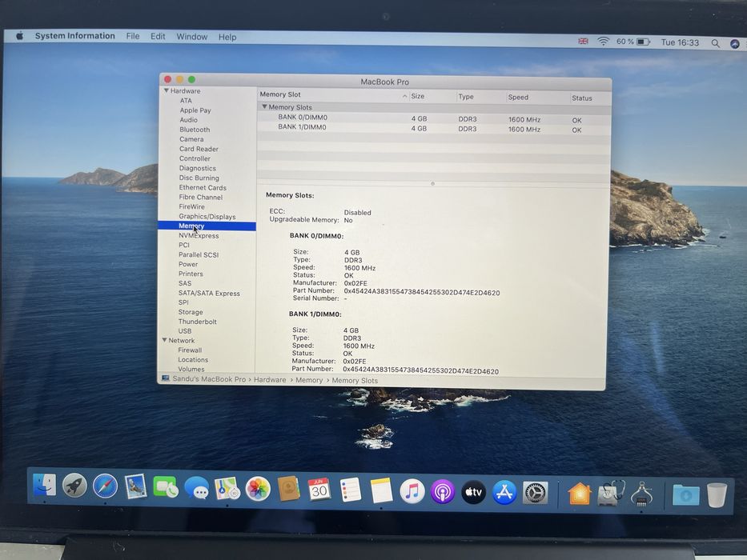Open Contacts book icon in Dock
The image size is (747, 560).
pyautogui.click(x=288, y=489)
